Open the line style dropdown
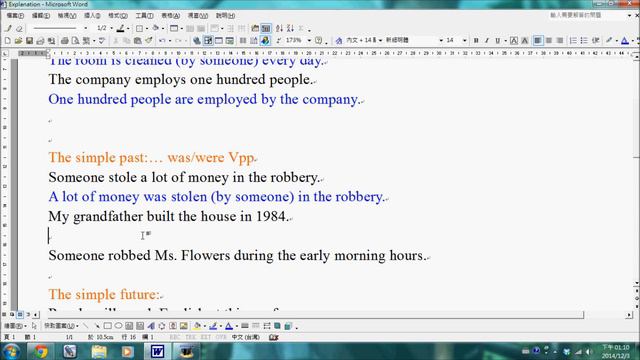This screenshot has height=360, width=640. 85,28
